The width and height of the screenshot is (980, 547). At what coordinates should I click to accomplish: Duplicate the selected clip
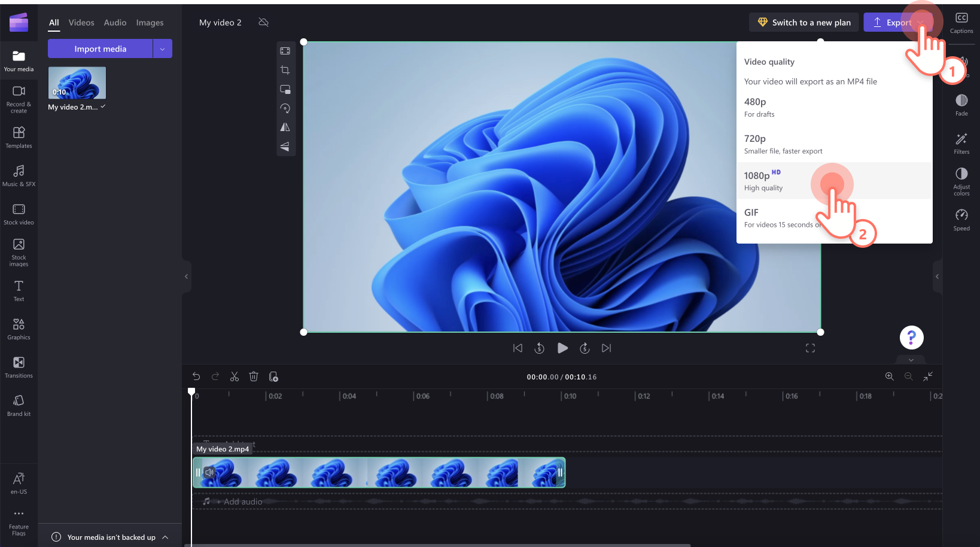[273, 376]
